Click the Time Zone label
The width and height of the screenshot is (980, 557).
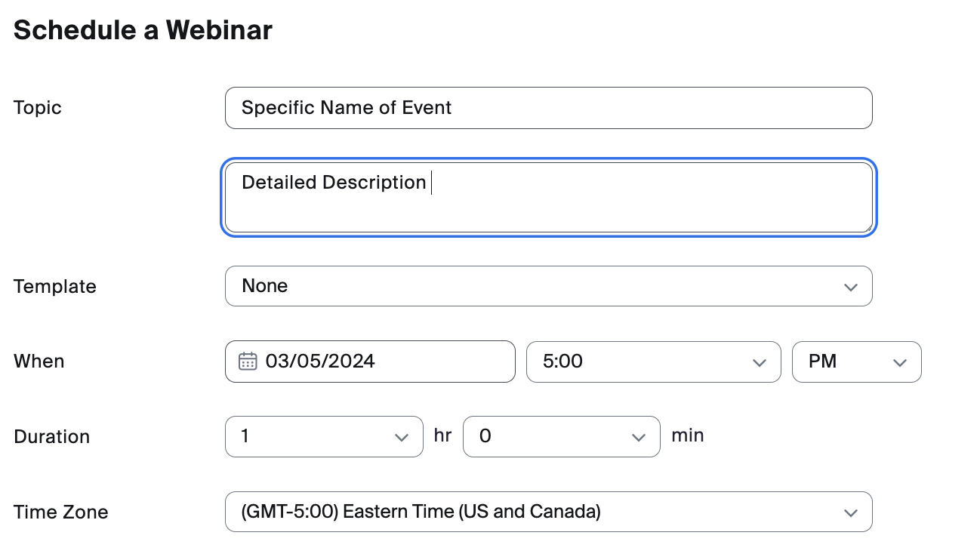pyautogui.click(x=61, y=512)
